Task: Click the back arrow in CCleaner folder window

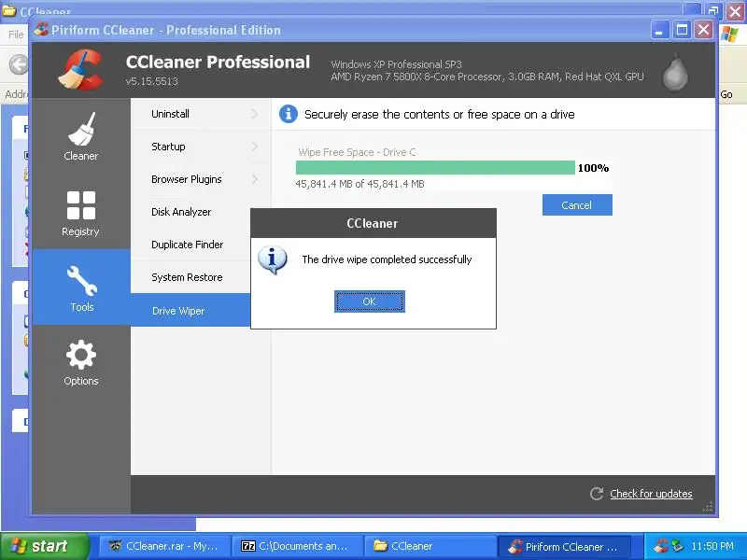Action: click(x=19, y=64)
